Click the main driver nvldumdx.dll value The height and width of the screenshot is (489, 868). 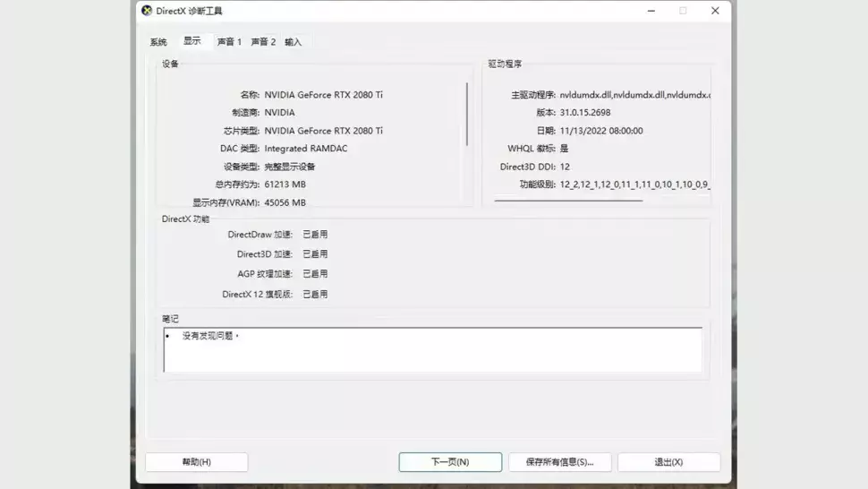tap(635, 95)
